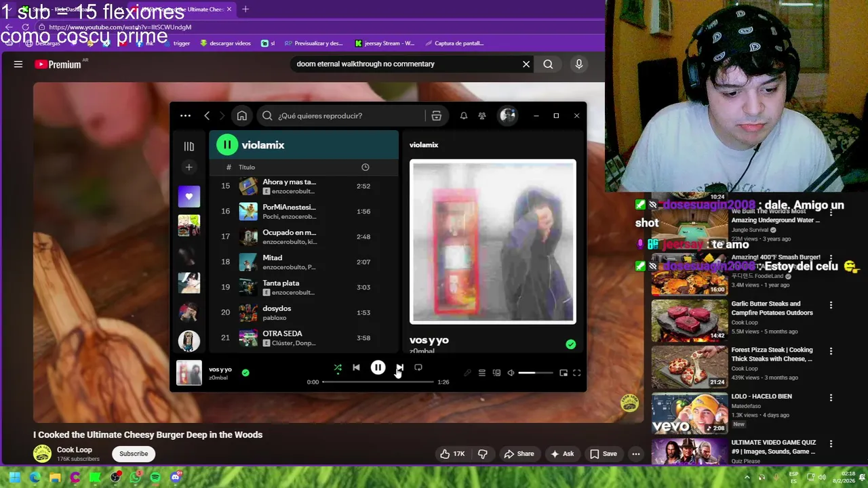The height and width of the screenshot is (488, 868).
Task: Open Spotify Home
Action: coord(242,116)
